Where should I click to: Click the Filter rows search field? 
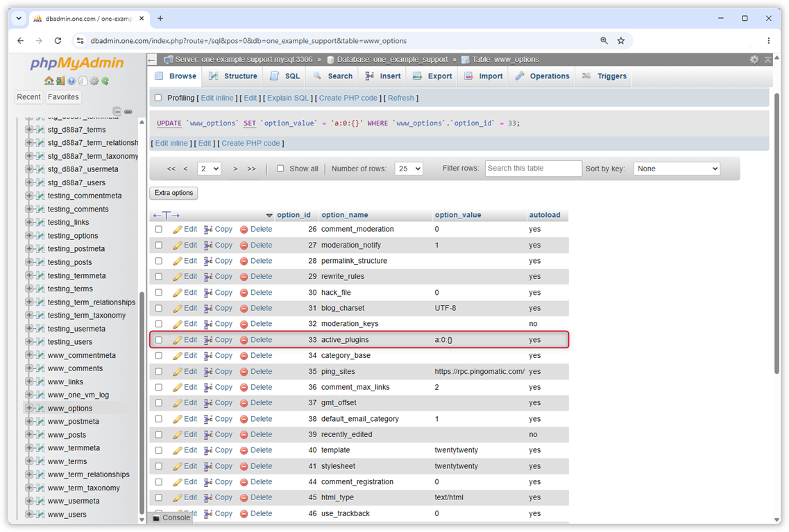[x=534, y=169]
